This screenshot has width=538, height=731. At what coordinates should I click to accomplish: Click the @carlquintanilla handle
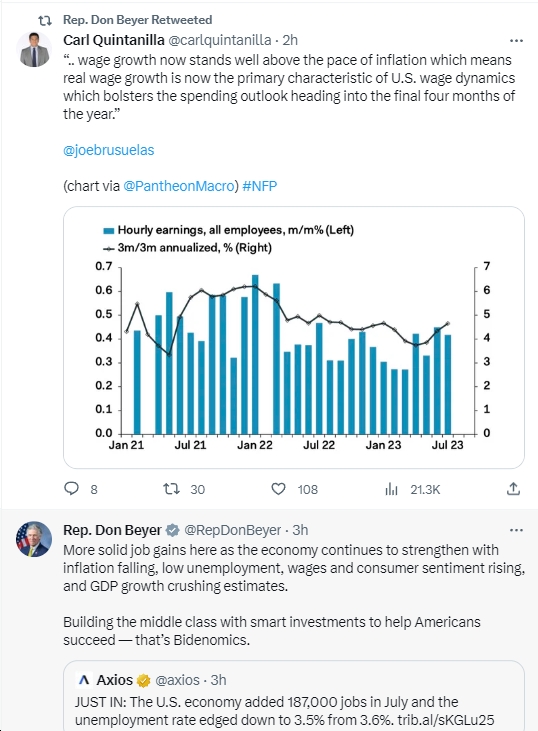click(x=219, y=40)
